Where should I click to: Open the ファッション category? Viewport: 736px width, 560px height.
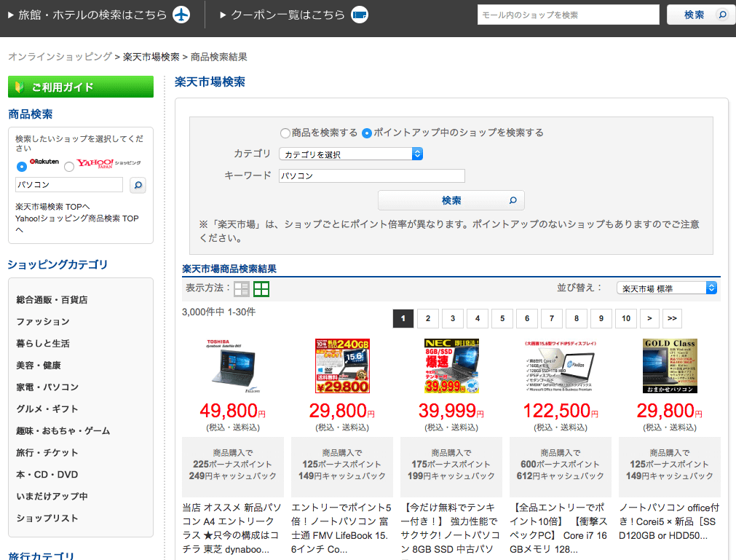coord(43,322)
